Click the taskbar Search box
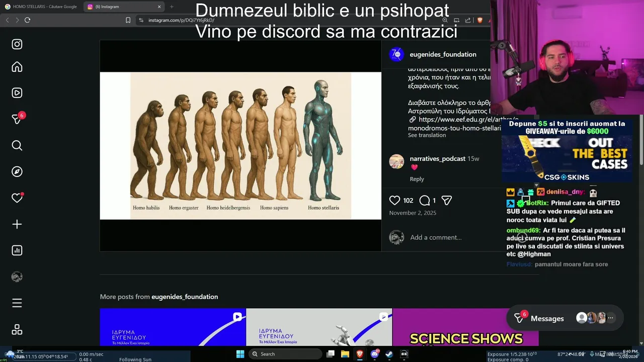This screenshot has height=362, width=644. [x=285, y=354]
